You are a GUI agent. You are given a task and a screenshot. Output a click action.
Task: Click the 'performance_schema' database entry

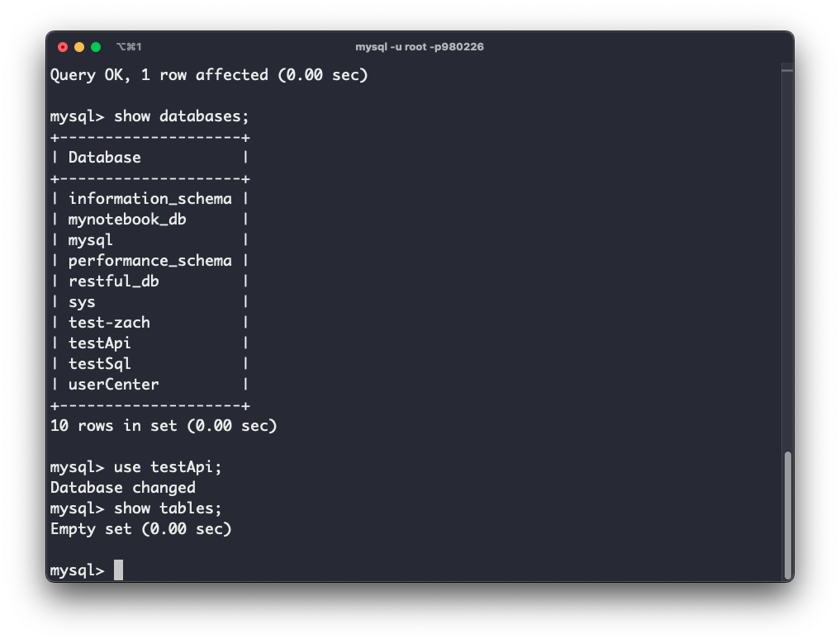tap(149, 261)
